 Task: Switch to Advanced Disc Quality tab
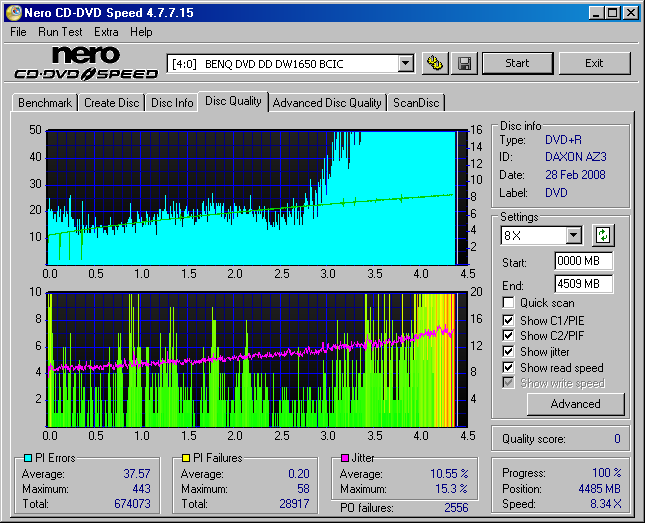pos(327,103)
